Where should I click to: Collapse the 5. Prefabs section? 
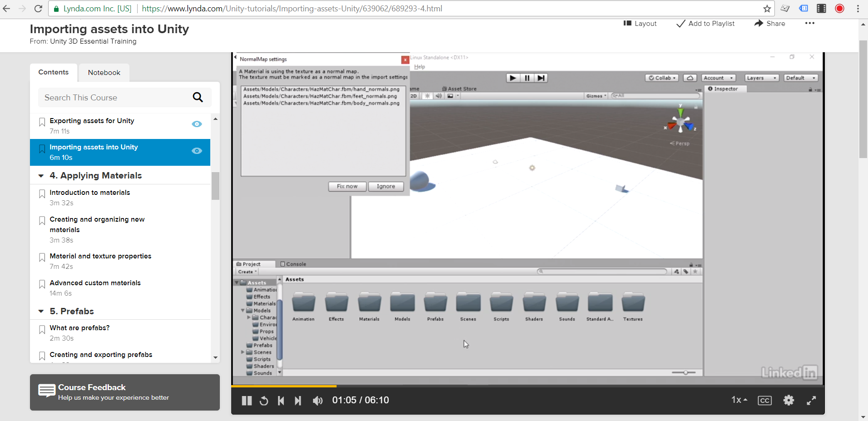[41, 312]
